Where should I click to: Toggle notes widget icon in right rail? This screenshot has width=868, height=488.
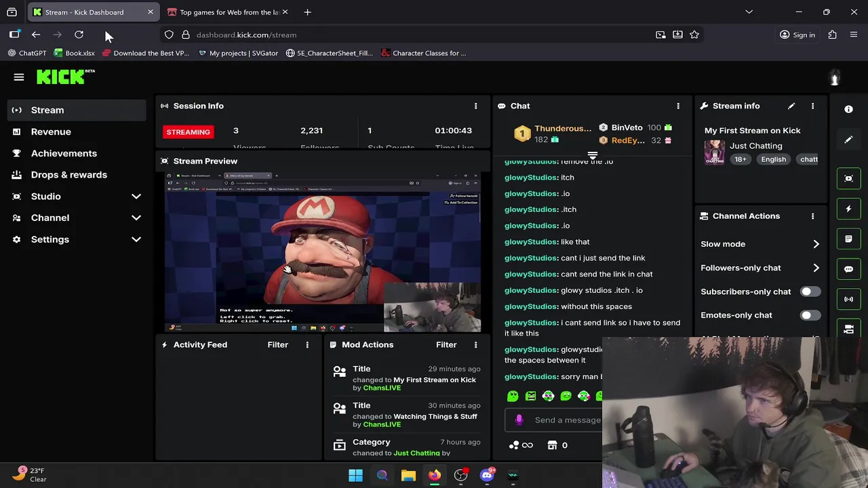pos(848,239)
